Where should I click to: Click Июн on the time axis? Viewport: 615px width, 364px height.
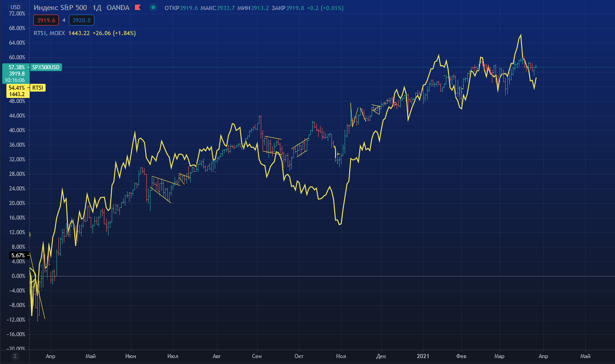coord(130,356)
